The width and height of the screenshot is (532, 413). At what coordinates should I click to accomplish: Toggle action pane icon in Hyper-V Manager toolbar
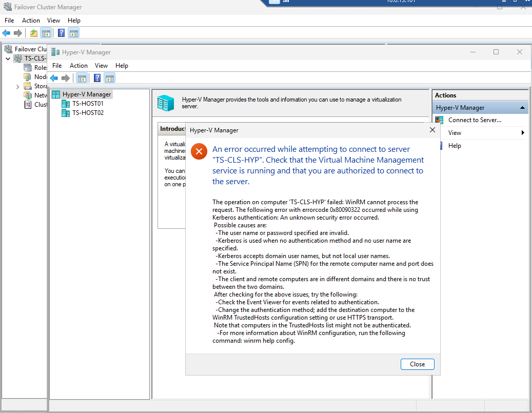110,78
